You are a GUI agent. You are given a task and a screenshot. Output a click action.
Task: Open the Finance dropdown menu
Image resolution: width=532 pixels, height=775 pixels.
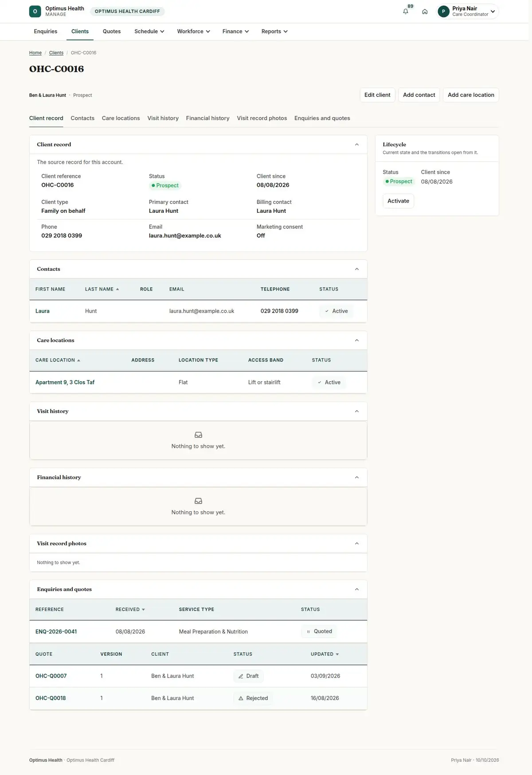[236, 31]
